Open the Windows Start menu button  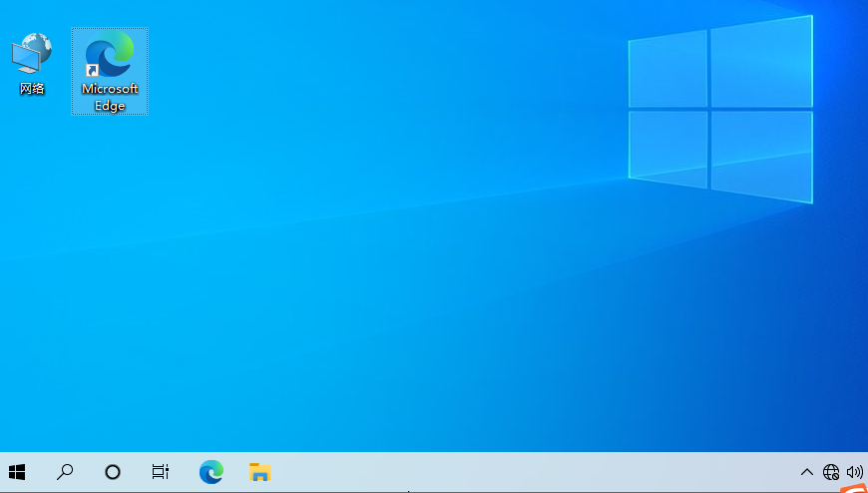click(x=17, y=472)
